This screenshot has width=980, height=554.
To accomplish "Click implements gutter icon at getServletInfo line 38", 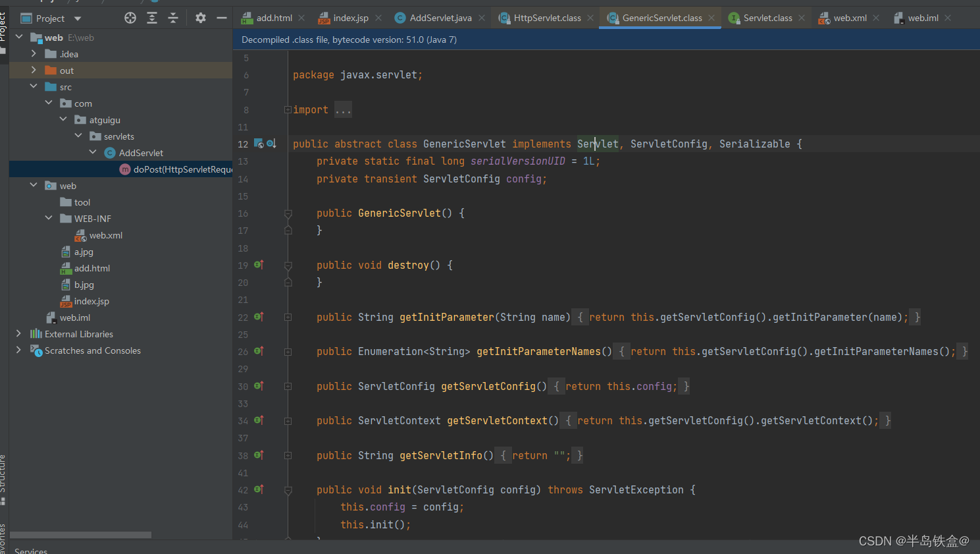I will 259,455.
